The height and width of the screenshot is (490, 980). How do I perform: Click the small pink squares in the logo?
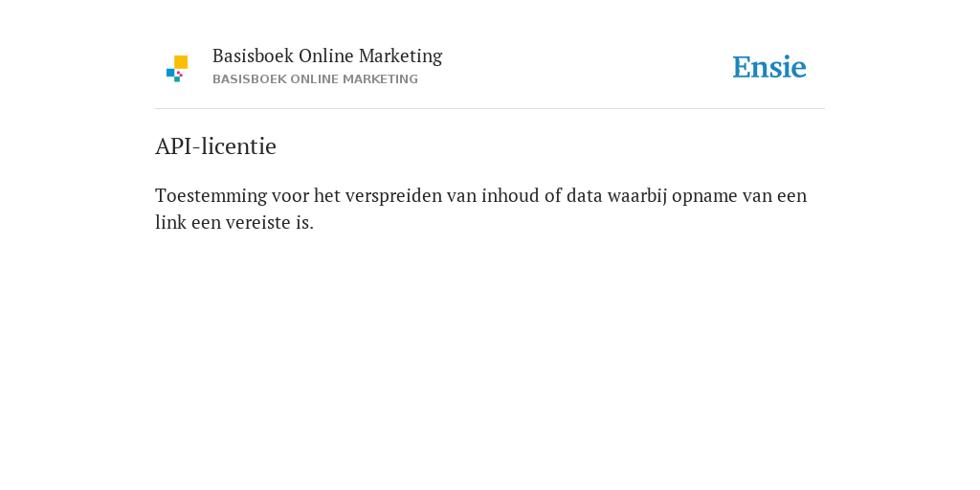[179, 74]
